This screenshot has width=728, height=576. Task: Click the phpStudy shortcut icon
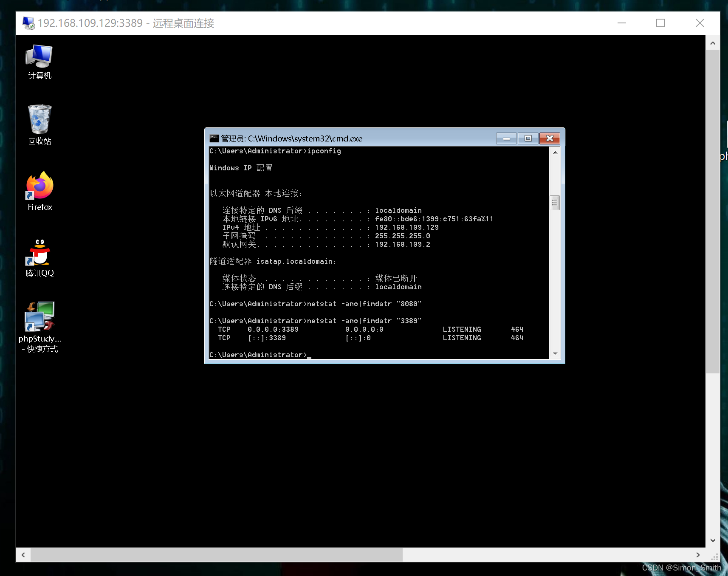(40, 317)
